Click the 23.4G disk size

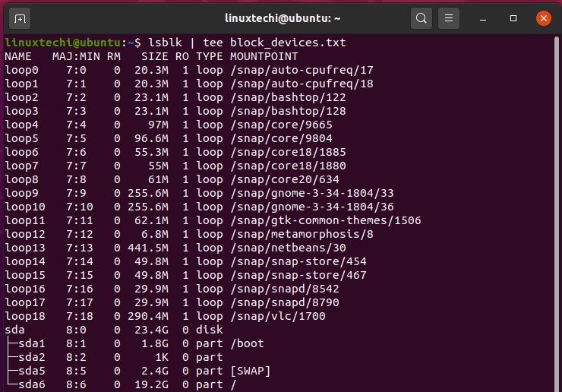[x=151, y=330]
